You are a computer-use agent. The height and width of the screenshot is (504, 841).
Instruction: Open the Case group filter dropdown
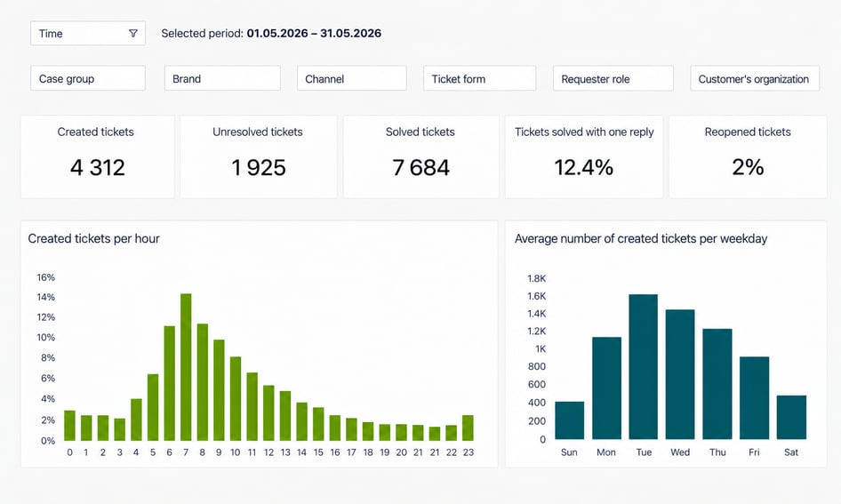(x=88, y=78)
